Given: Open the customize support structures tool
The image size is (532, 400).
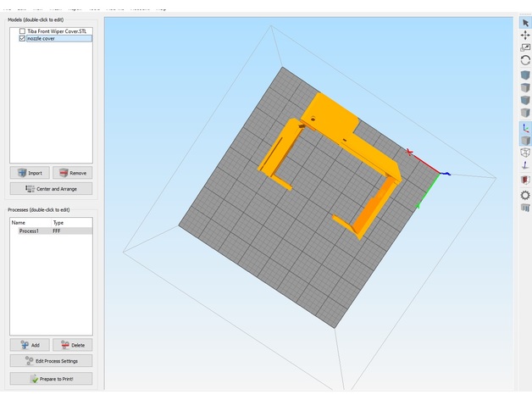Looking at the screenshot, I should point(525,208).
